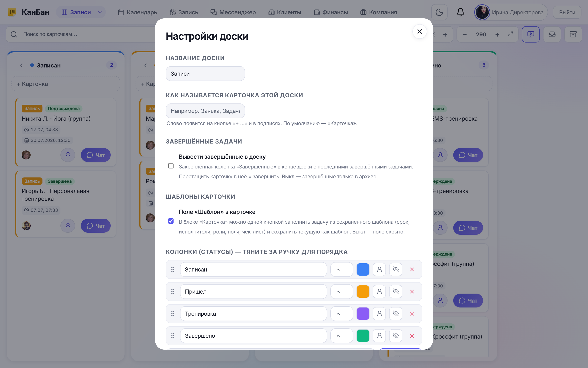The height and width of the screenshot is (368, 588).
Task: Open the archive box icon
Action: 573,34
